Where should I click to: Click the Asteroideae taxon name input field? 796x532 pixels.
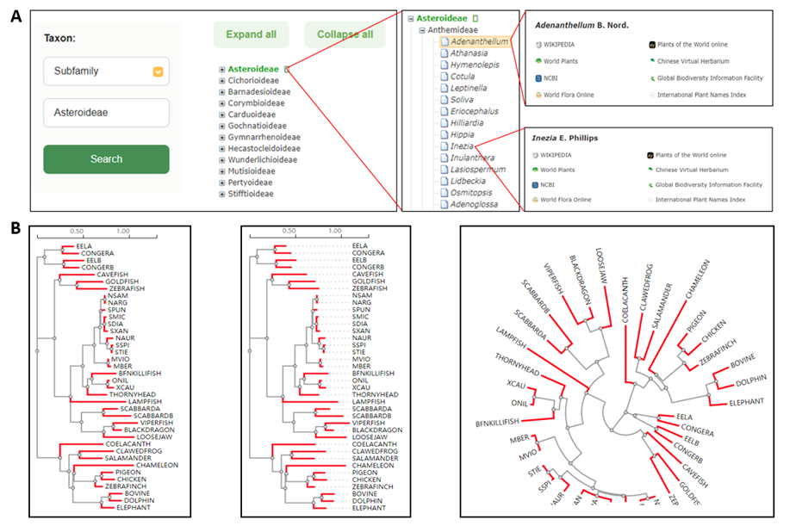tap(106, 112)
